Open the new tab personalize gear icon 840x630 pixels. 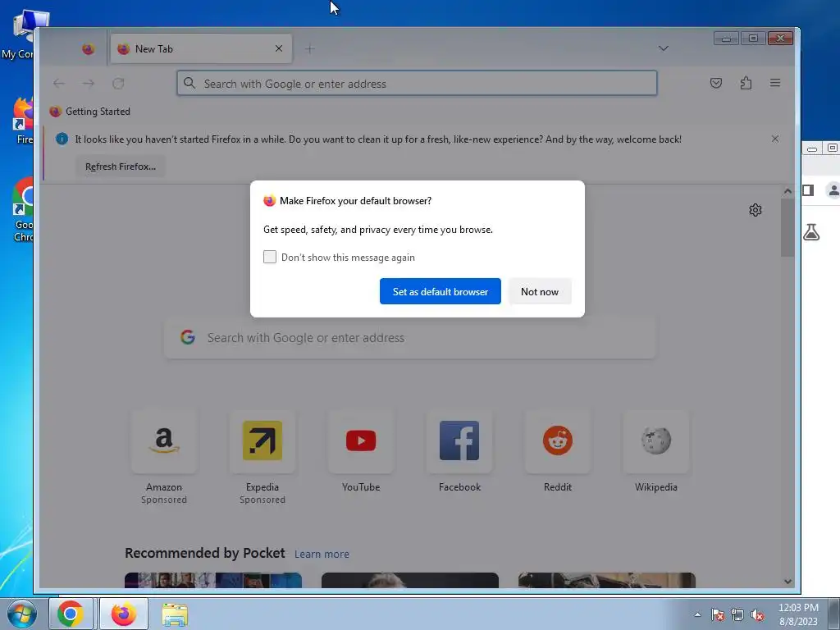(x=756, y=210)
